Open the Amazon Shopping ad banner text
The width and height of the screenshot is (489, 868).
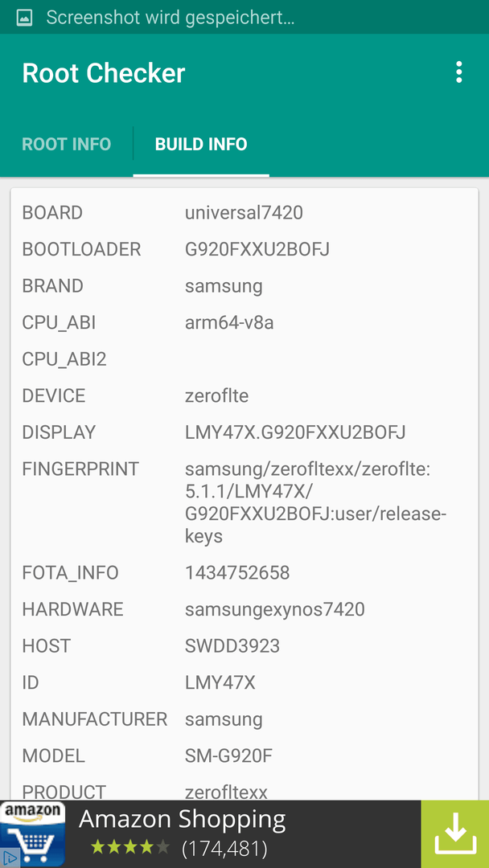183,819
